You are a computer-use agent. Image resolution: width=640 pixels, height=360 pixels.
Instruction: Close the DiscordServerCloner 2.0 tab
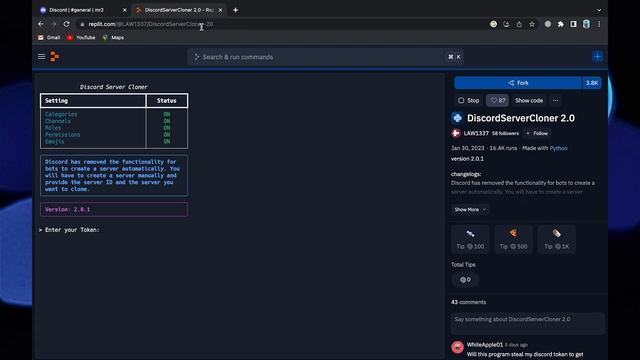[x=220, y=10]
